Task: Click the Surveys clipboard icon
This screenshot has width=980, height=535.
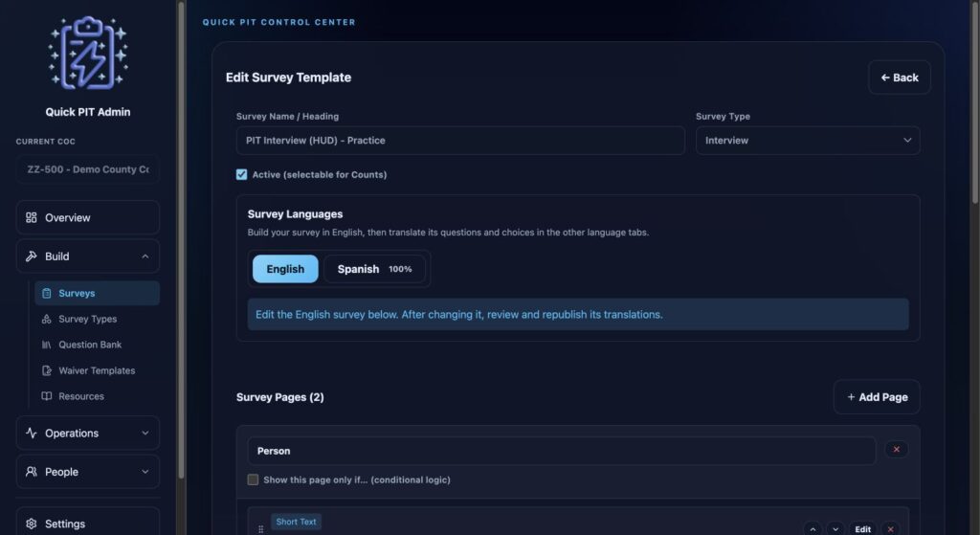Action: pos(46,293)
